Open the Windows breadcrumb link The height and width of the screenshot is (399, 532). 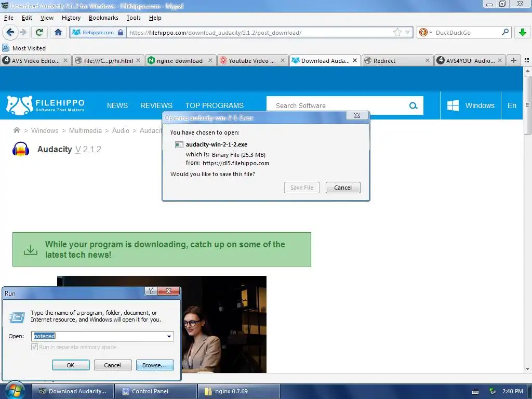(x=45, y=130)
